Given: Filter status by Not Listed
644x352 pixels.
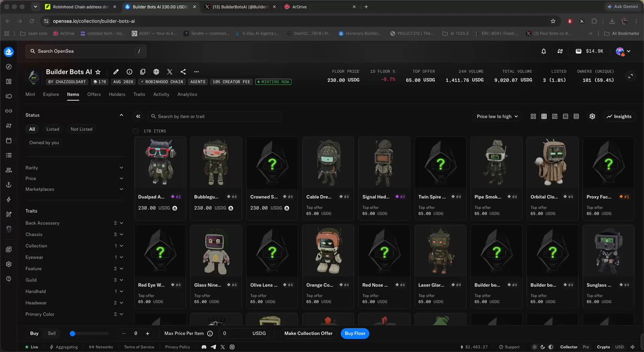Looking at the screenshot, I should (x=82, y=129).
